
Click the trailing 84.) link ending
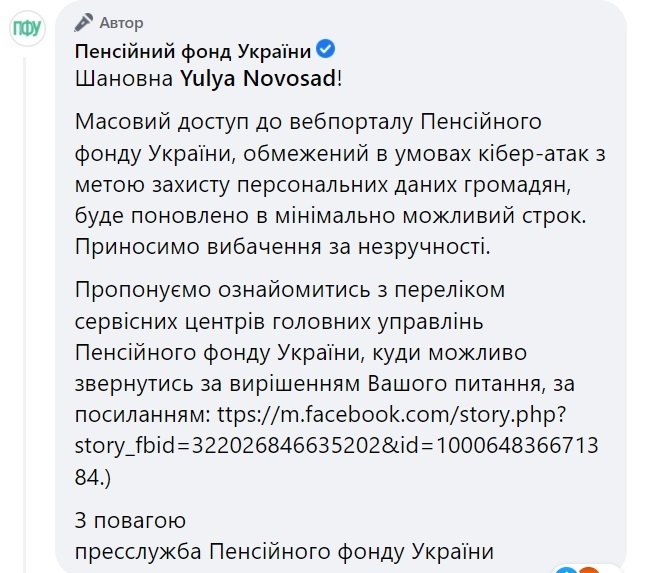(x=93, y=477)
